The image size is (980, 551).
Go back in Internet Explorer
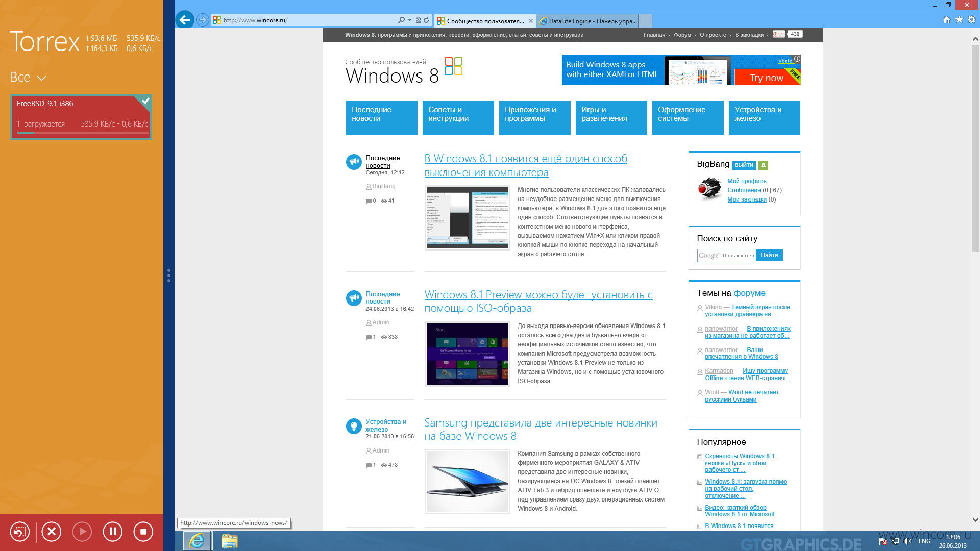point(185,20)
